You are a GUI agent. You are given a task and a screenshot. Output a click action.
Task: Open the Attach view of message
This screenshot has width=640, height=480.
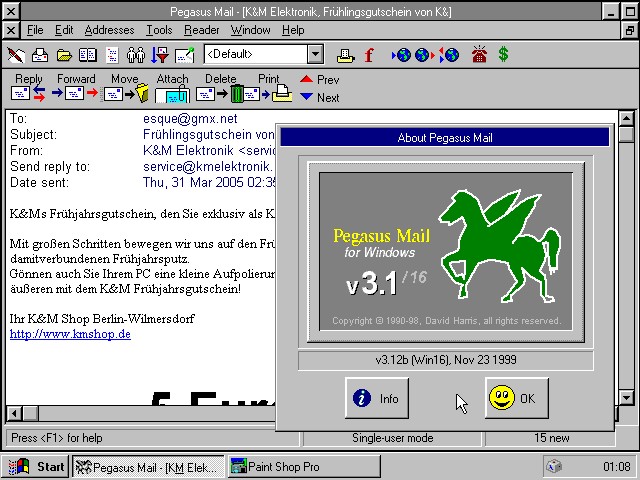click(172, 87)
